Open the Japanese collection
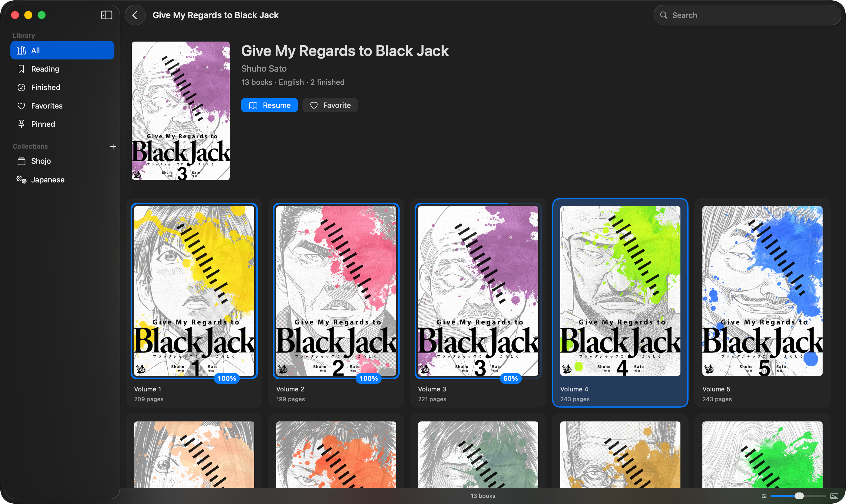 pos(62,180)
